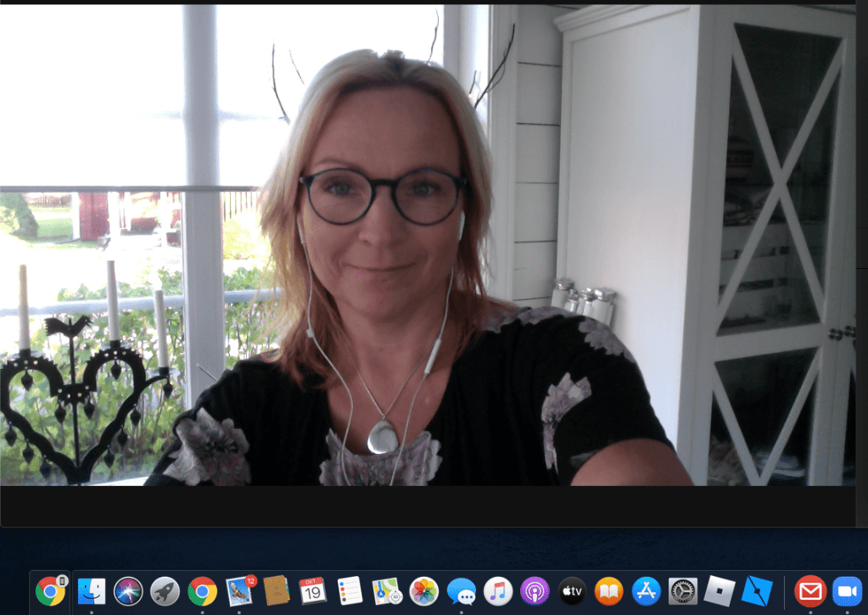Open Mail app with 12 badge
The width and height of the screenshot is (868, 615).
[x=240, y=591]
